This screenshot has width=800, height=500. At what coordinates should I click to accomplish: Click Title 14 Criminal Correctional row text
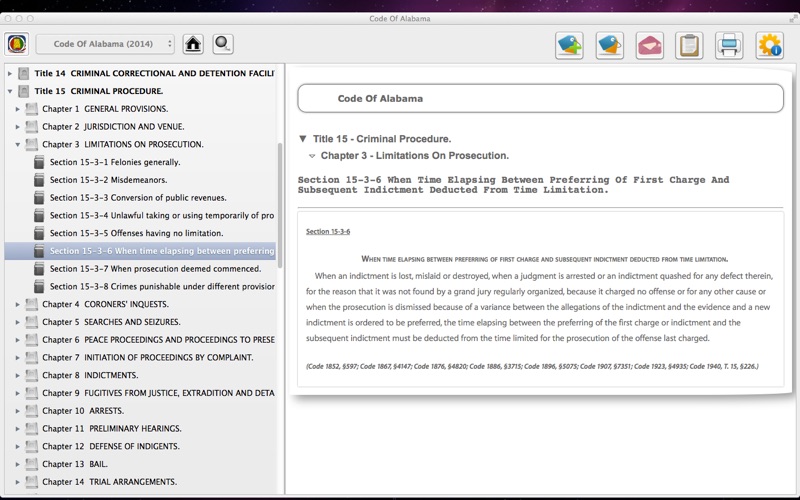[x=154, y=73]
